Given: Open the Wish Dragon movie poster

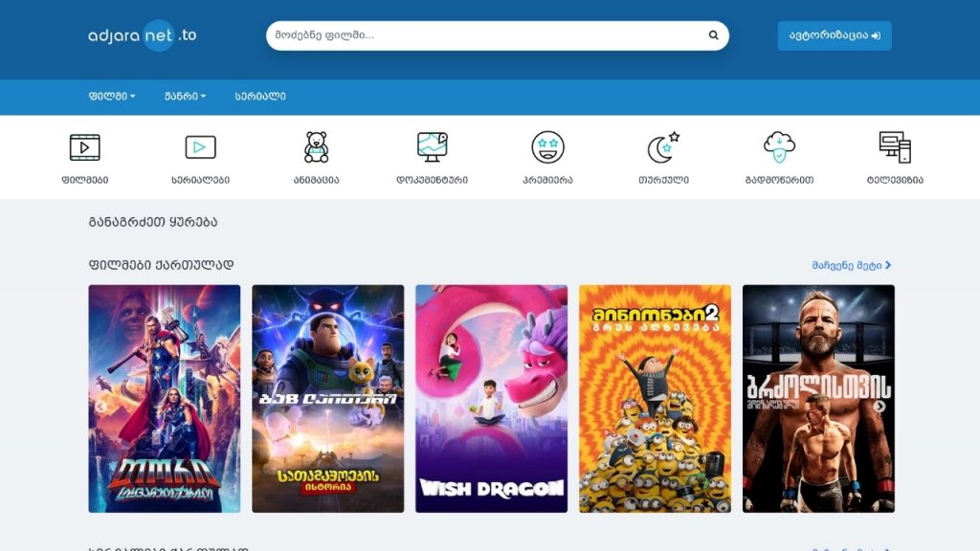Looking at the screenshot, I should 491,399.
